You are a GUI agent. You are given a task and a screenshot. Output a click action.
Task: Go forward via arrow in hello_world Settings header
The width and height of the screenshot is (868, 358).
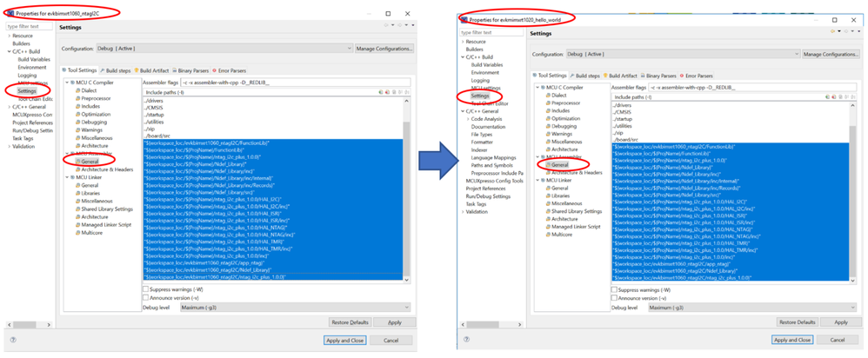846,31
